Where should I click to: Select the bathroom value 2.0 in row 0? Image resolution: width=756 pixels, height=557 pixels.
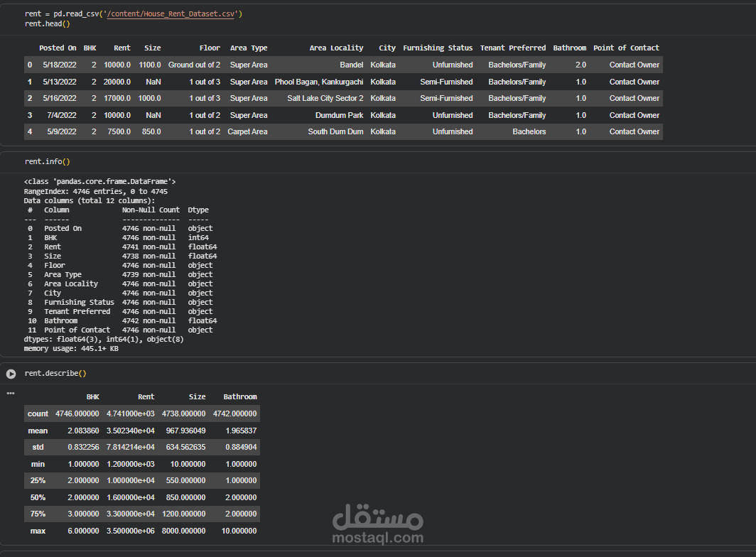tap(581, 65)
